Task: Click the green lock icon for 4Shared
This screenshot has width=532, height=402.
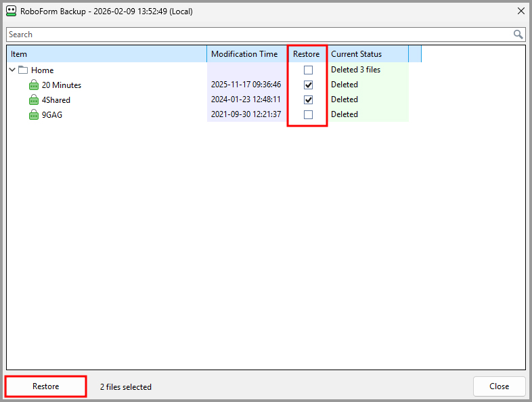Action: (x=34, y=100)
